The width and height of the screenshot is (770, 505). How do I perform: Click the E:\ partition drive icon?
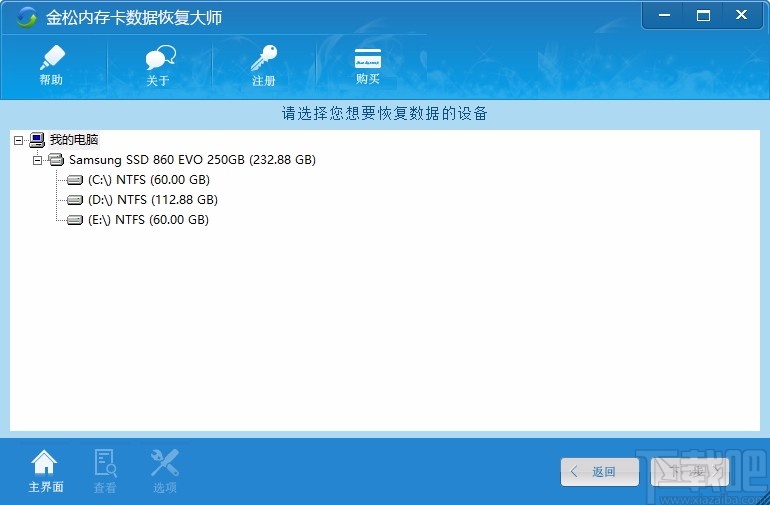[75, 220]
